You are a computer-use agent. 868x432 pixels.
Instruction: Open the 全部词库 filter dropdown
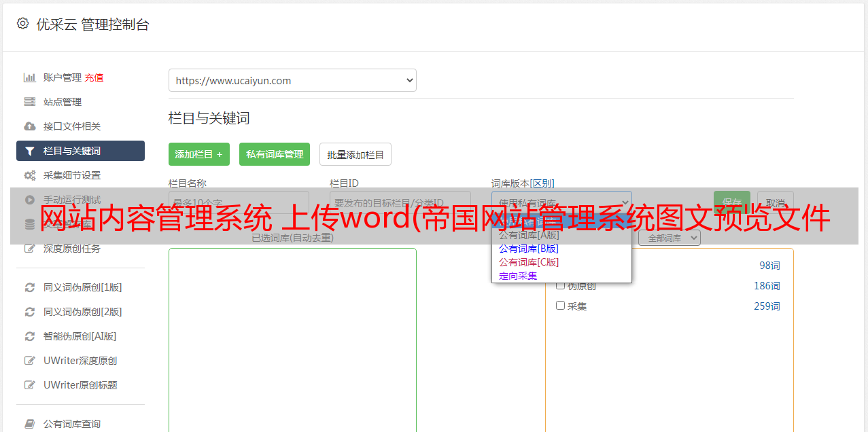[x=670, y=238]
